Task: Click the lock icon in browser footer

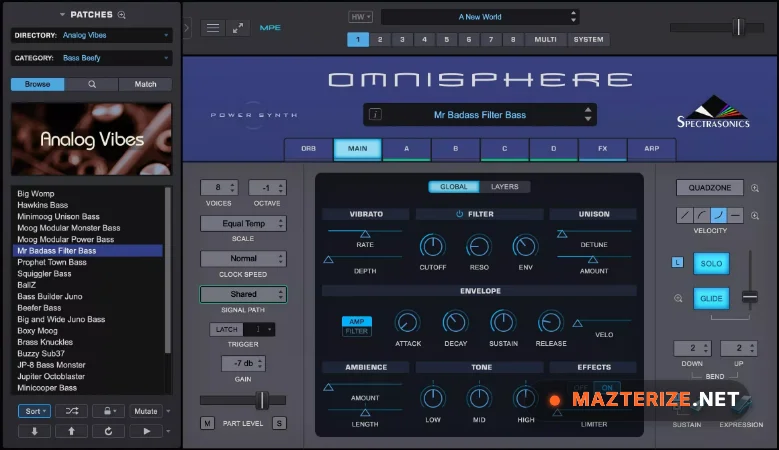Action: pos(110,411)
